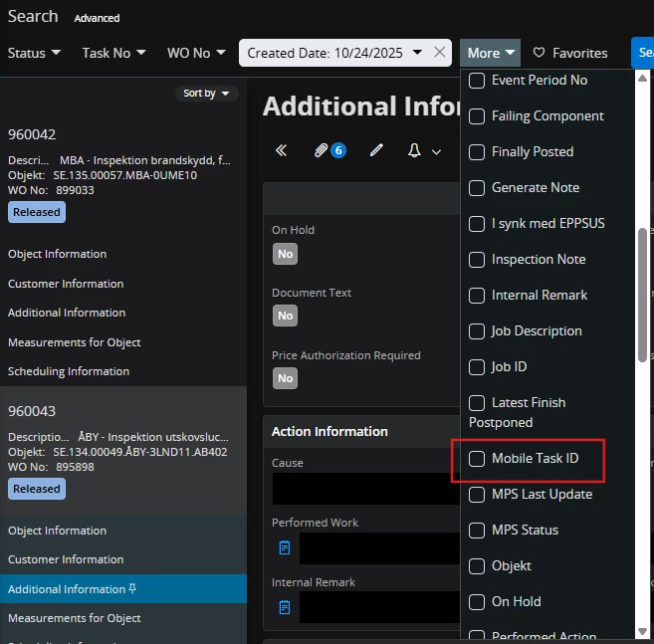Click the pencil edit icon
654x644 pixels.
click(x=376, y=150)
